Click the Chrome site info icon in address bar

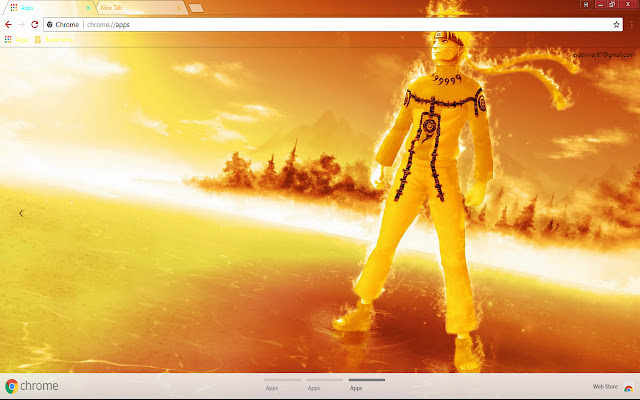(50, 24)
